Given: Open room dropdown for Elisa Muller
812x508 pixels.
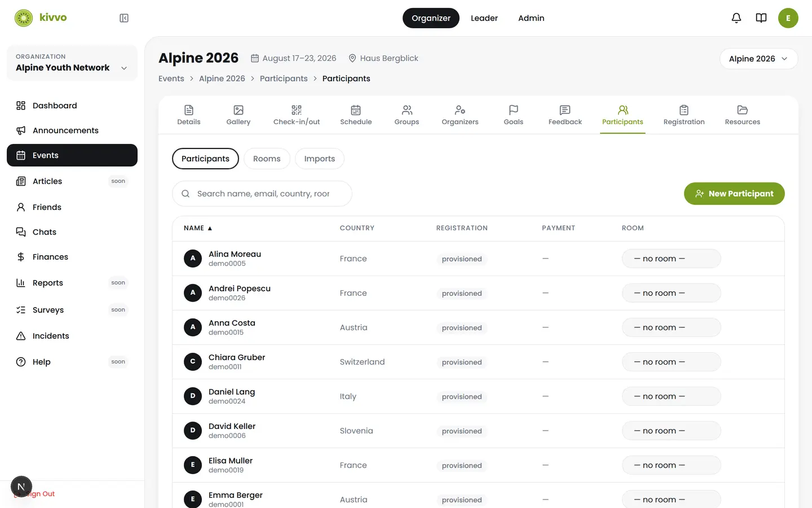Looking at the screenshot, I should [671, 465].
